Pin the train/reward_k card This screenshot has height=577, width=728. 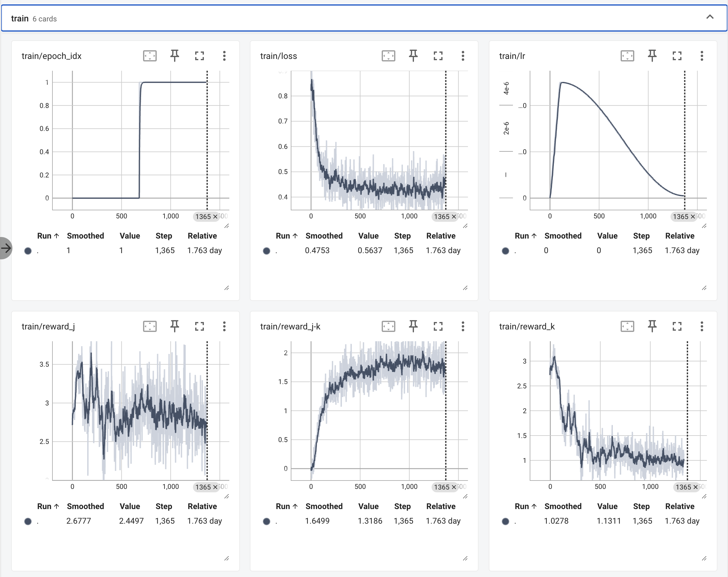pyautogui.click(x=652, y=326)
